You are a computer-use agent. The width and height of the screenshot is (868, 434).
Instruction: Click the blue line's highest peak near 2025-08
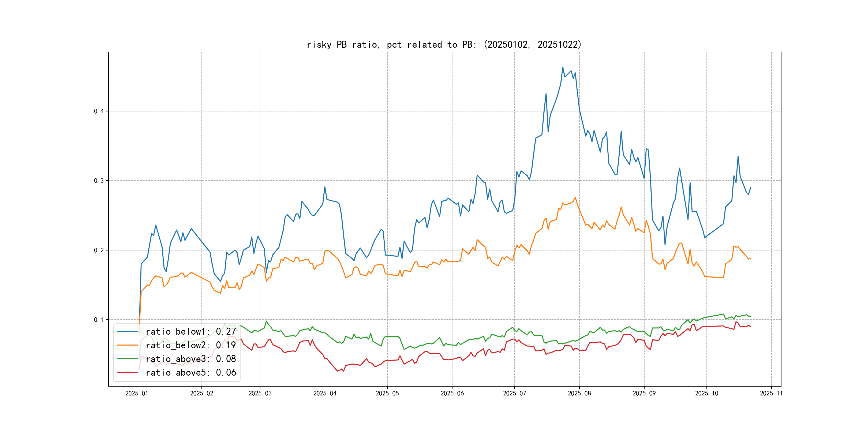(562, 68)
